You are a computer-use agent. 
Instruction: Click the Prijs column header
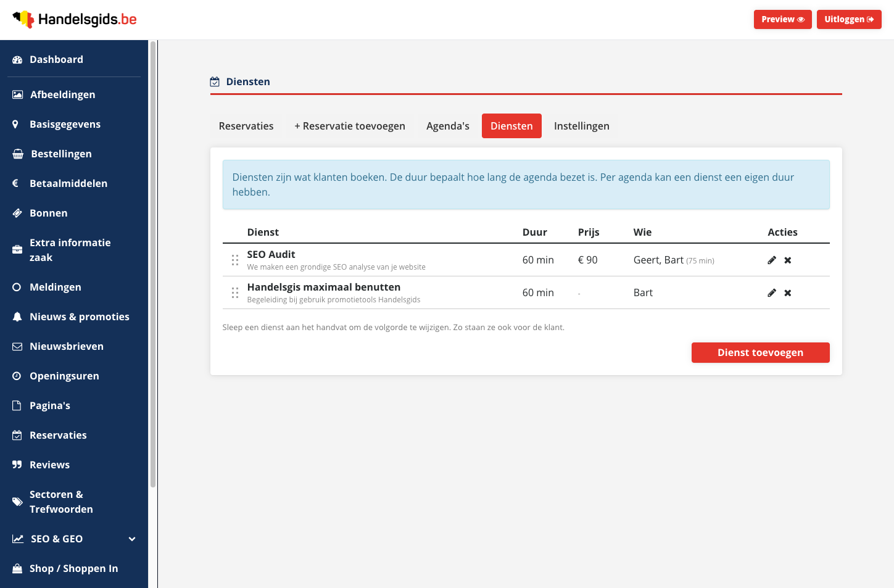[589, 233]
